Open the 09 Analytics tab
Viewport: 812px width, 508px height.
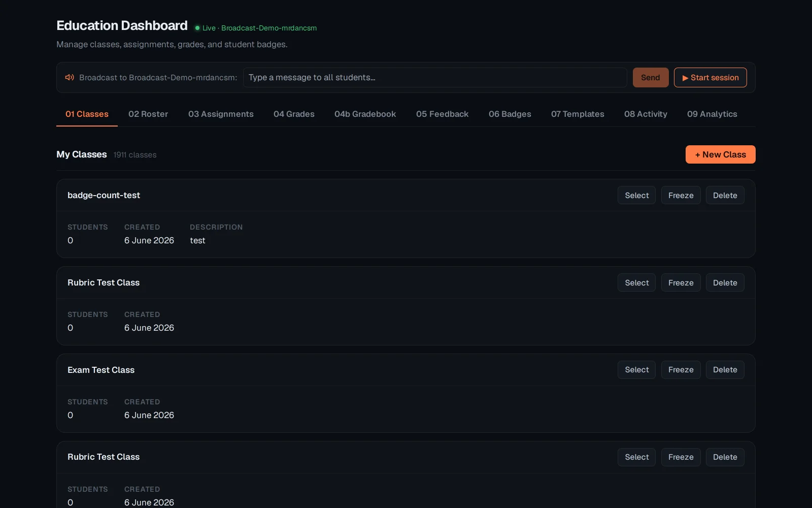(712, 114)
